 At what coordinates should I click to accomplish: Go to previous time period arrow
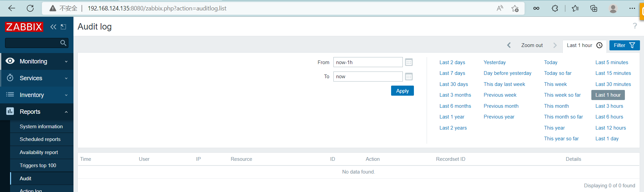[509, 45]
